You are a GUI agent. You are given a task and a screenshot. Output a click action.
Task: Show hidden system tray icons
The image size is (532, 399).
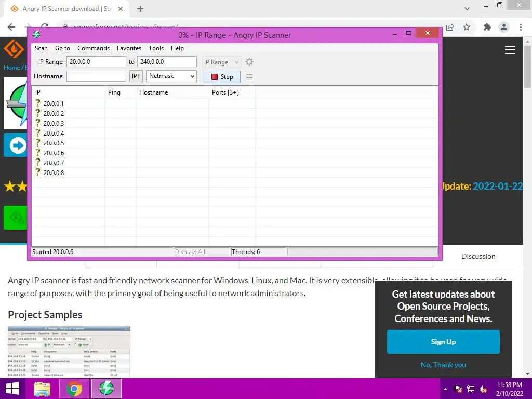tap(445, 389)
